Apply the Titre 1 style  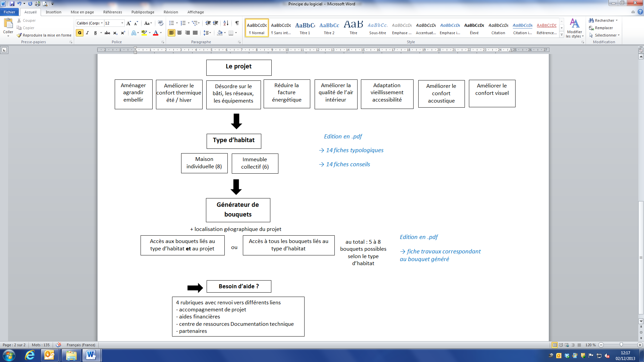(305, 28)
